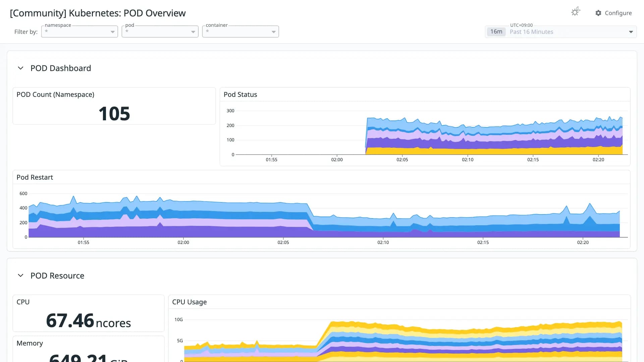The image size is (644, 362).
Task: Collapse the POD Dashboard section
Action: (20, 68)
